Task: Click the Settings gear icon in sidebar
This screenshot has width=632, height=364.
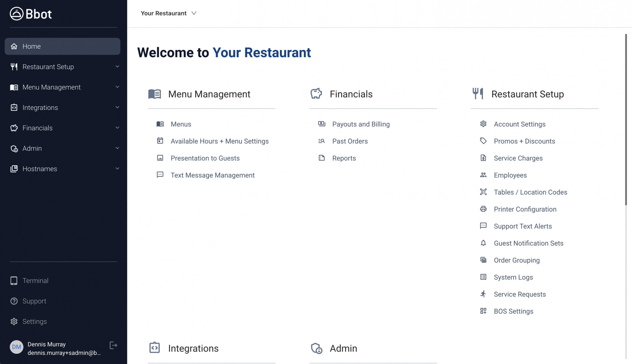Action: coord(14,321)
